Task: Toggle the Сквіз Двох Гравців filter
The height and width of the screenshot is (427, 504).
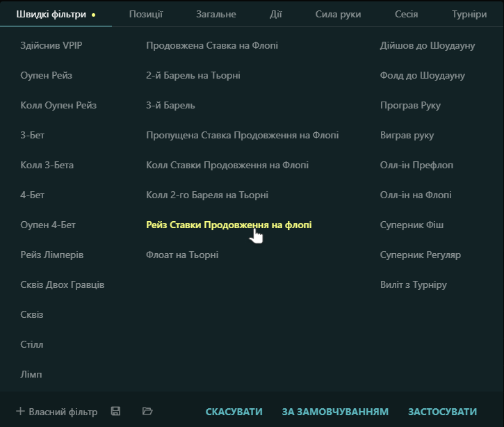Action: coord(63,284)
